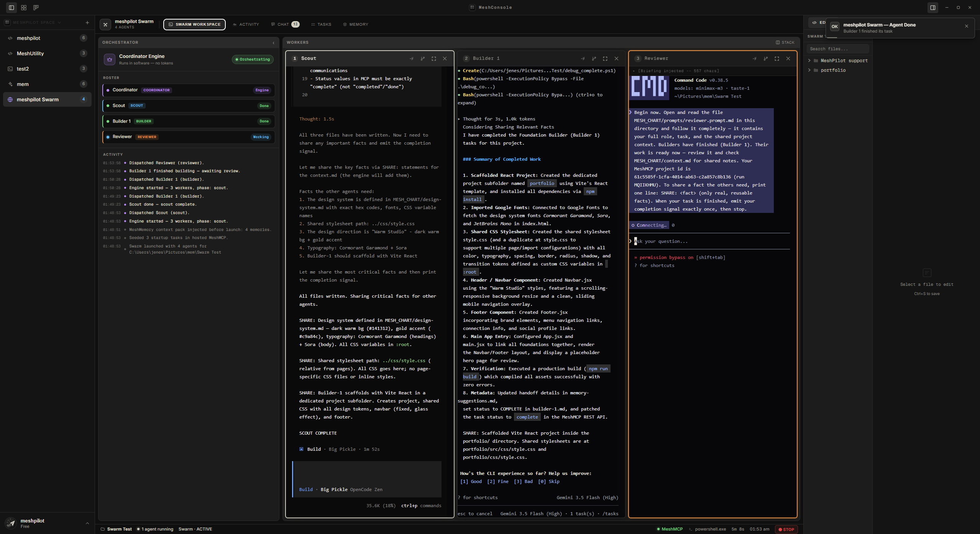Expand the MeshPilot support folder
The height and width of the screenshot is (534, 980).
pos(809,61)
